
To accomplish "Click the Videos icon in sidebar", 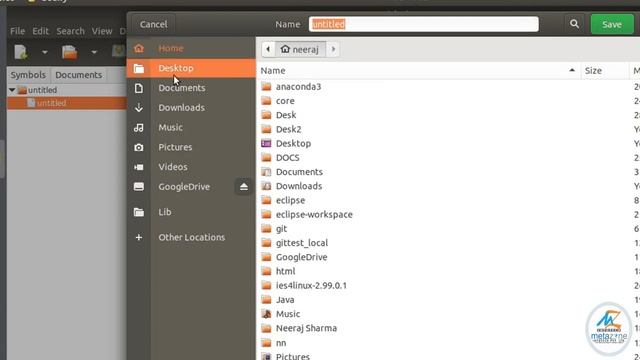I will [x=139, y=167].
